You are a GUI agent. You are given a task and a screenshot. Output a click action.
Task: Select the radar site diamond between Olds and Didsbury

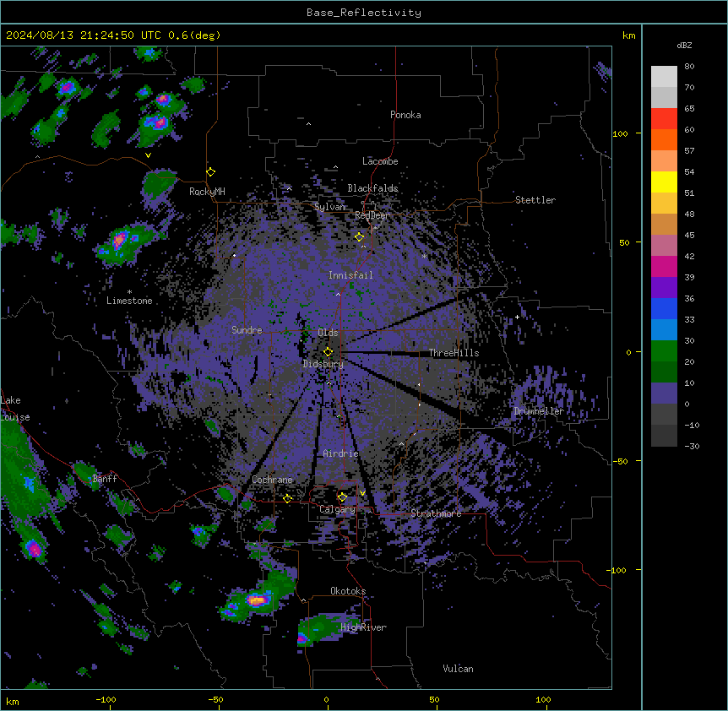tap(329, 352)
